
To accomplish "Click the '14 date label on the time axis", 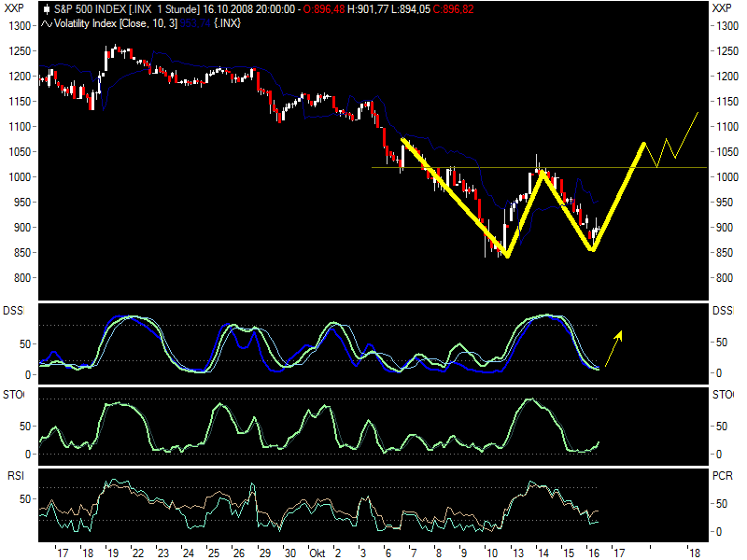I will (543, 553).
